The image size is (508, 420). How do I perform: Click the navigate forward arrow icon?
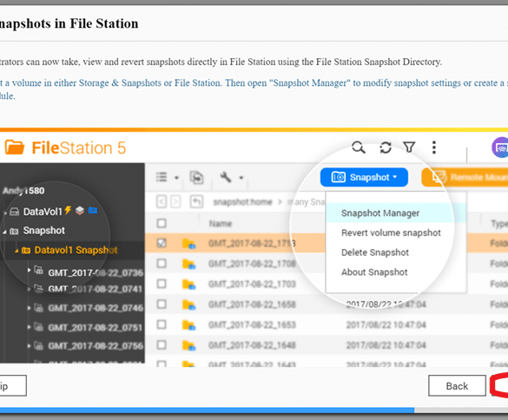175,201
